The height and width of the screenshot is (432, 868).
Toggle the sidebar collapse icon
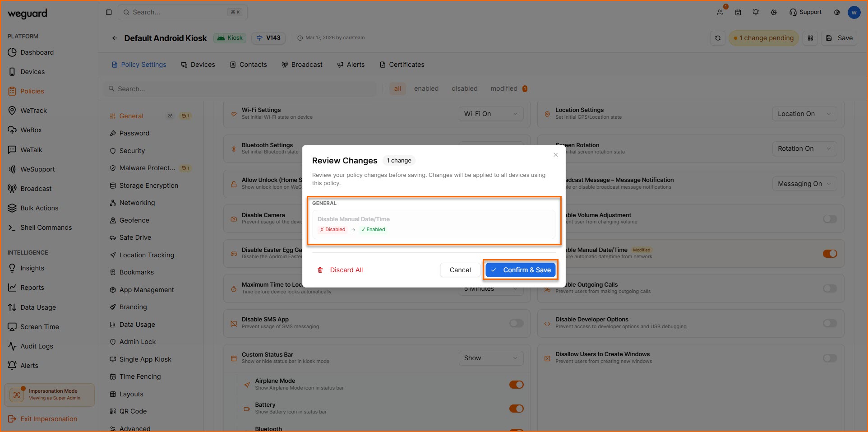109,12
